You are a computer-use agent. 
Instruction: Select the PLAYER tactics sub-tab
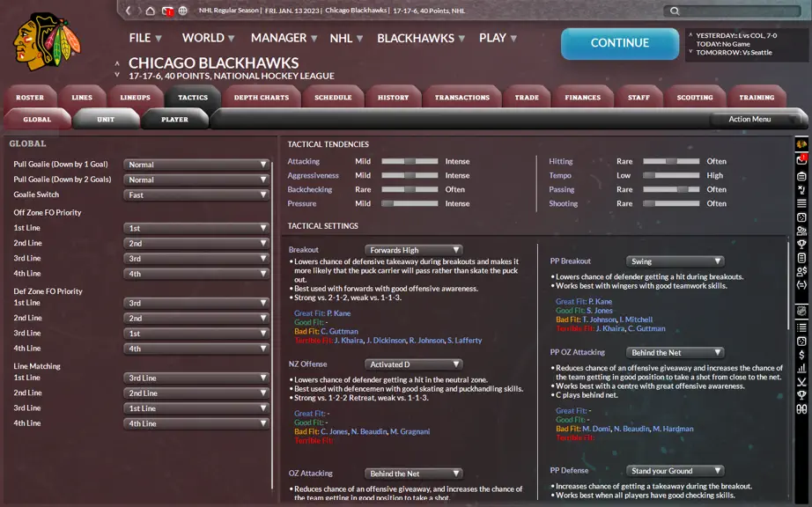pyautogui.click(x=174, y=120)
